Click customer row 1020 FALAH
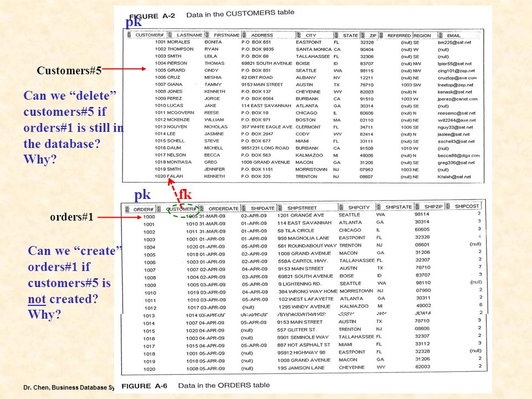This screenshot has height=399, width=532. (x=313, y=176)
